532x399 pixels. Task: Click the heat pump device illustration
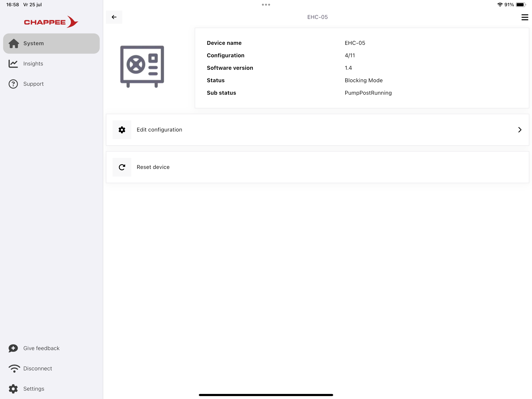(x=142, y=66)
